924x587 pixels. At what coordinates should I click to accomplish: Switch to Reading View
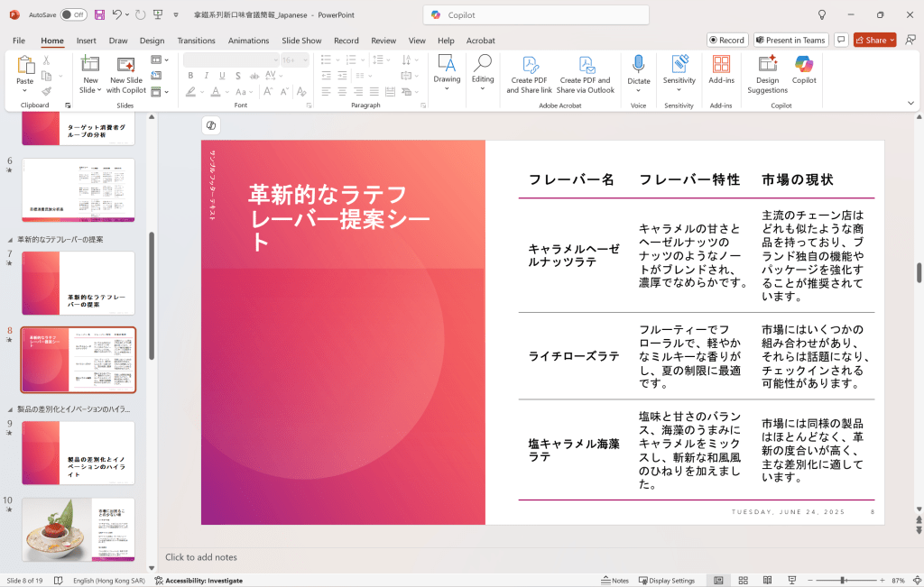pyautogui.click(x=767, y=581)
